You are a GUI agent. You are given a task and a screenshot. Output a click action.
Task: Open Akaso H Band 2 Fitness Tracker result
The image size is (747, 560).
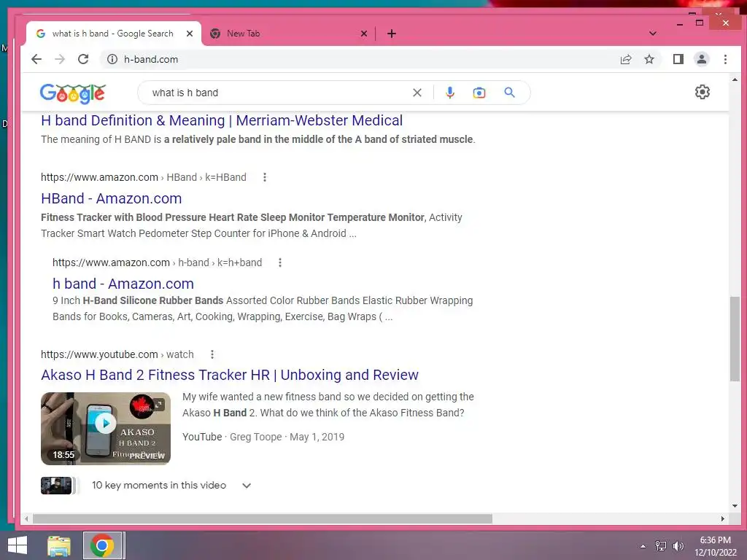point(230,375)
